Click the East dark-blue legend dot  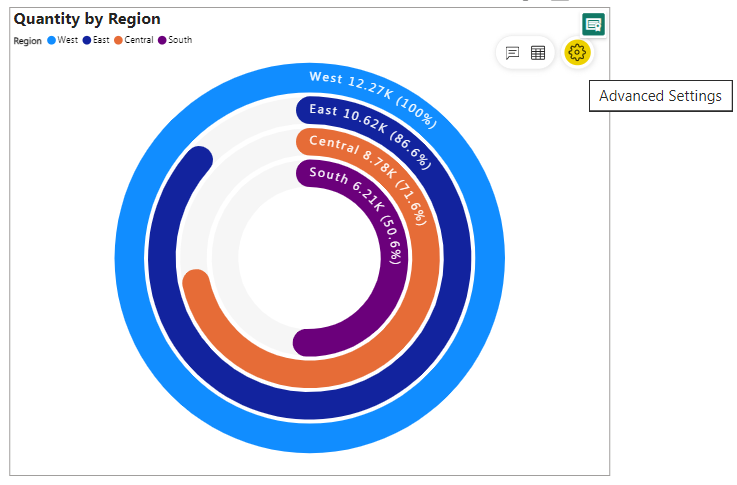click(87, 40)
